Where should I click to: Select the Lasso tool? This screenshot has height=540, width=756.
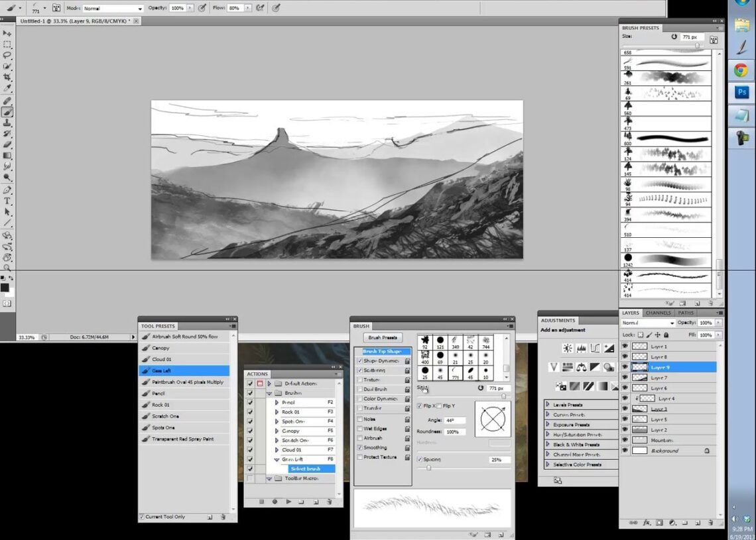tap(8, 54)
